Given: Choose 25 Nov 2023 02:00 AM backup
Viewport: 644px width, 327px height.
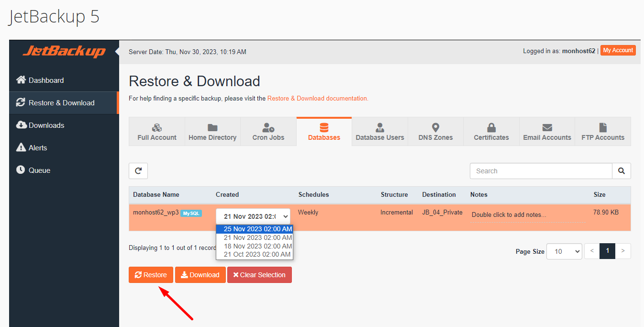Looking at the screenshot, I should tap(255, 229).
